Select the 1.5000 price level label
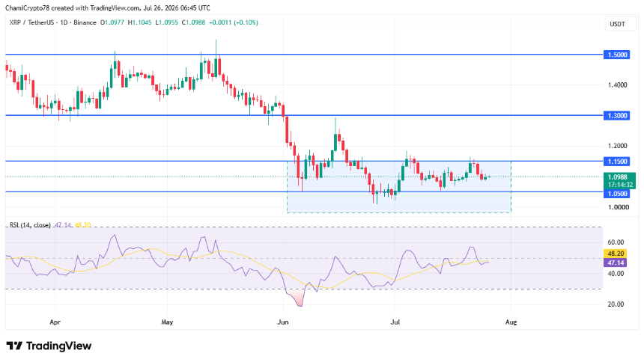This screenshot has width=644, height=362. 616,55
